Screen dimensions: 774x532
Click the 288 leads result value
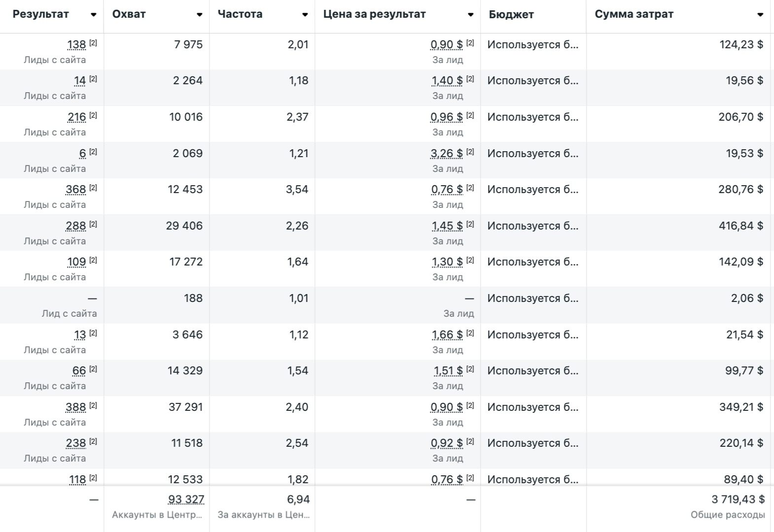(x=75, y=226)
